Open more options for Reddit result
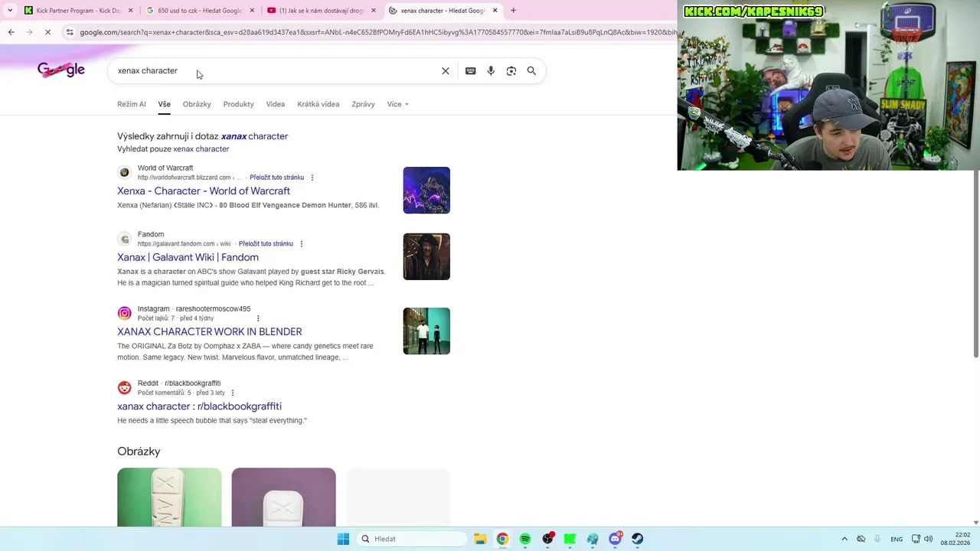 tap(233, 393)
